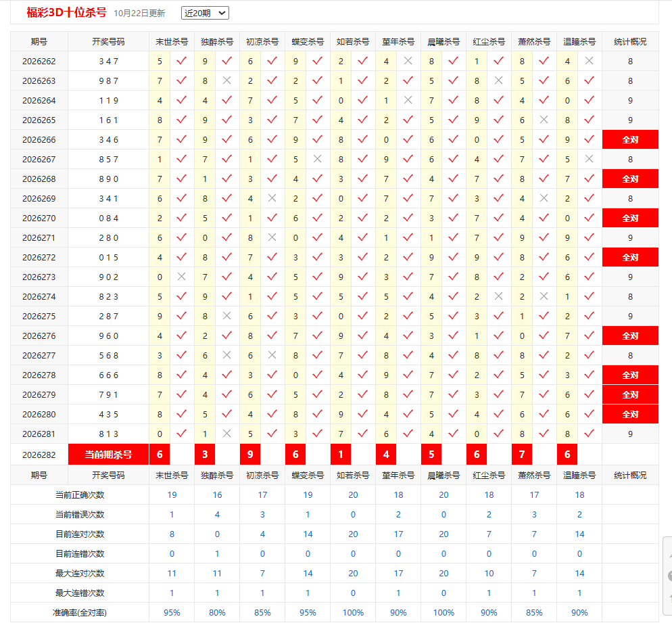Image resolution: width=672 pixels, height=623 pixels.
Task: Click the red 如若杀号 number 1 for period 2026282
Action: pyautogui.click(x=341, y=455)
